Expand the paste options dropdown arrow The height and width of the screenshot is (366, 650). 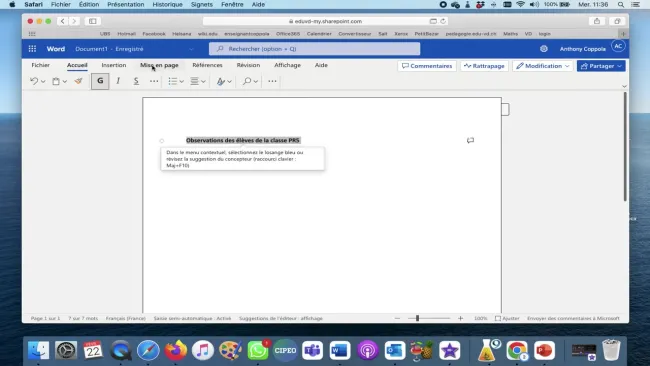[x=65, y=82]
